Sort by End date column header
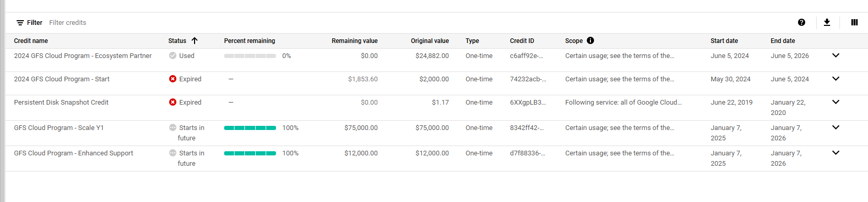 (x=782, y=41)
